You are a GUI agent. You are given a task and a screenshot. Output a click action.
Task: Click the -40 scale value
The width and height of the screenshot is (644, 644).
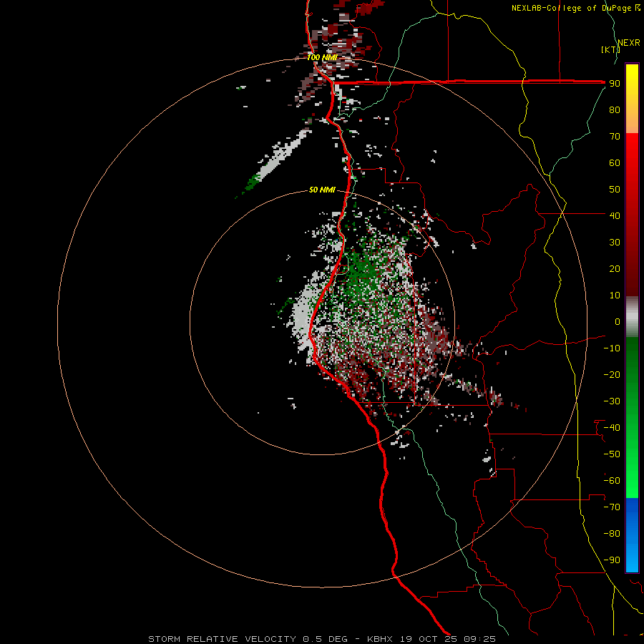point(612,428)
